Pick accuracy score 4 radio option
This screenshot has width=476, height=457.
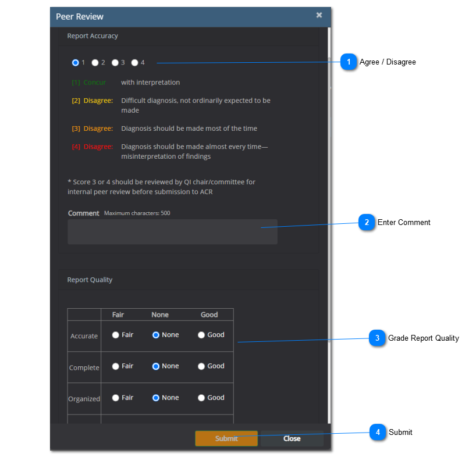click(135, 63)
